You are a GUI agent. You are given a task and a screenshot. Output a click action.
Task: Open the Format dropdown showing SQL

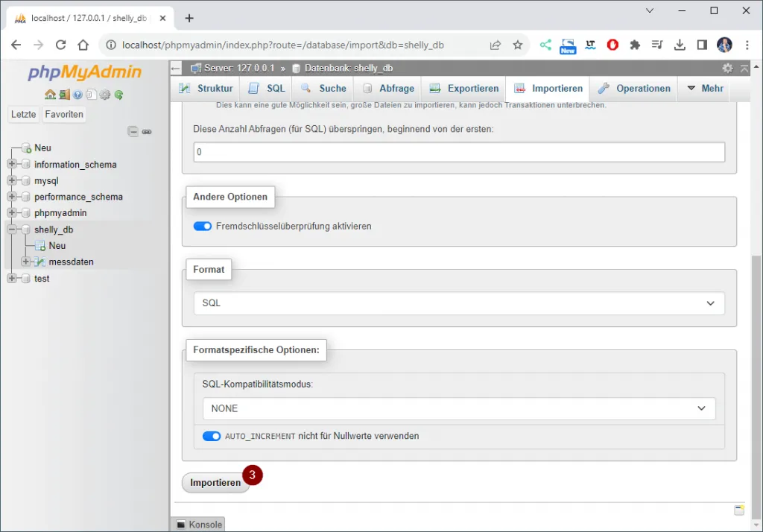click(458, 303)
